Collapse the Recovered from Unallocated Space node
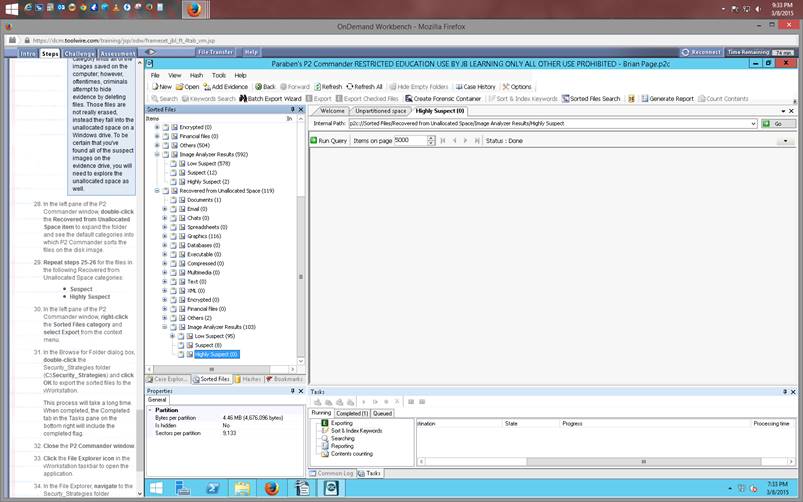 (x=157, y=191)
